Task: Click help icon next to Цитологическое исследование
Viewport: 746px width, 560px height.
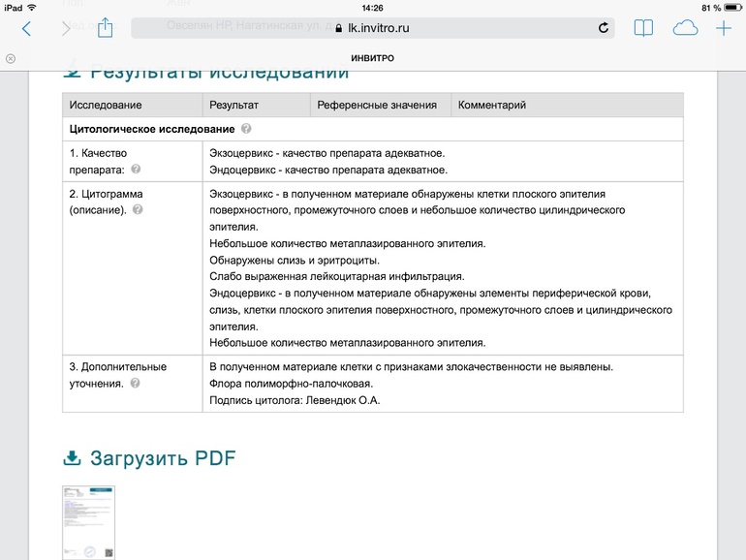Action: coord(246,129)
